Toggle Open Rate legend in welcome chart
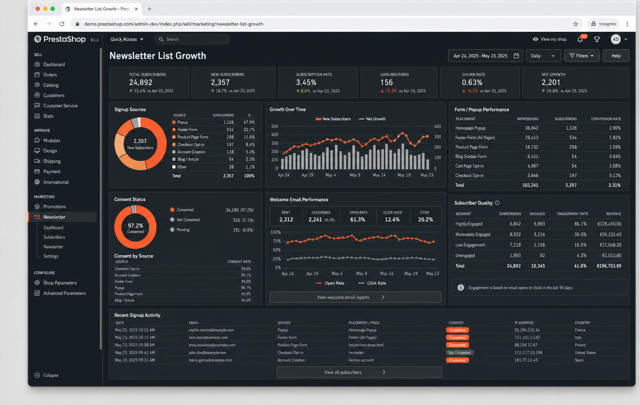 (x=330, y=283)
